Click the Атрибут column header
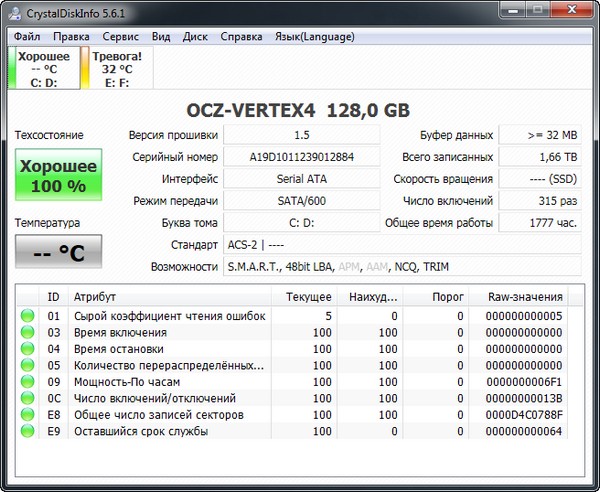 pos(95,297)
